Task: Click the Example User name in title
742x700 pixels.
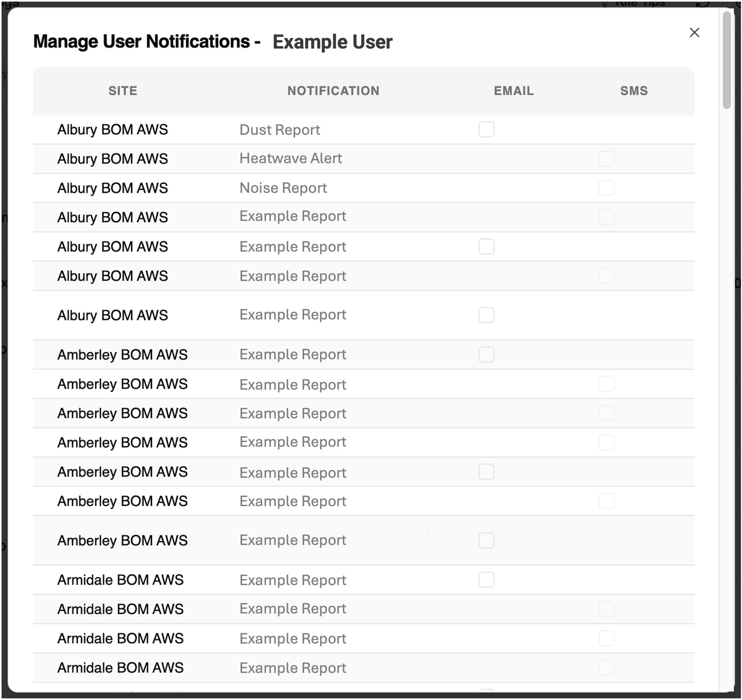Action: tap(333, 42)
